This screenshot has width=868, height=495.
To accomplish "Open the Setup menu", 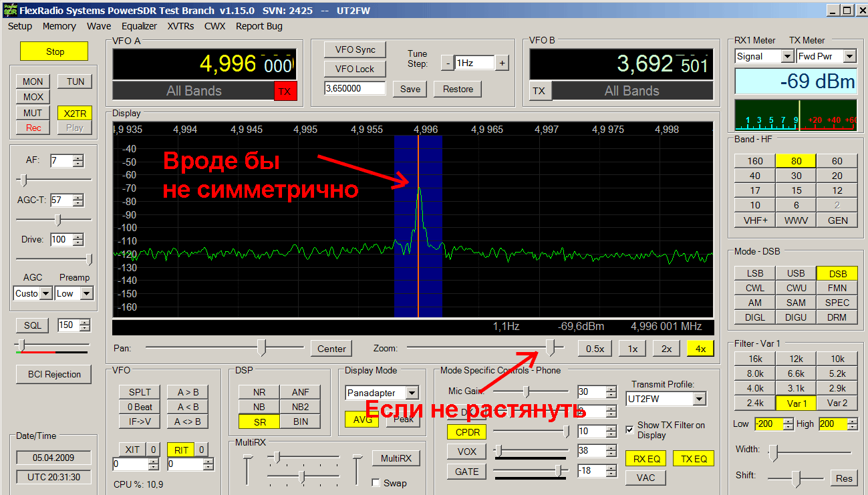I will (20, 26).
